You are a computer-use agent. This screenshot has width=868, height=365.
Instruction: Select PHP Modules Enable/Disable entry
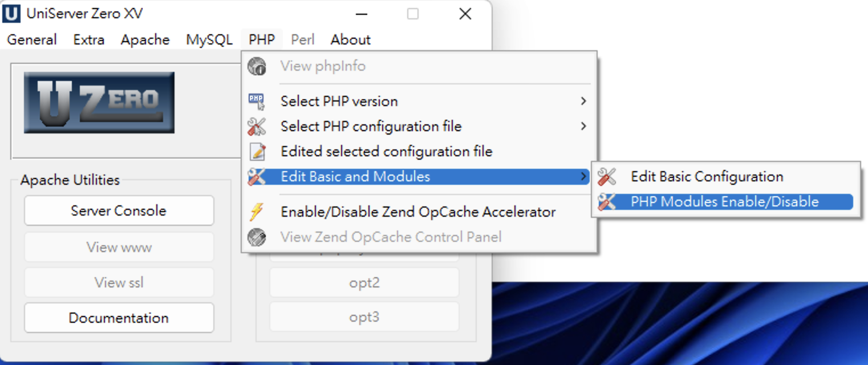click(724, 202)
